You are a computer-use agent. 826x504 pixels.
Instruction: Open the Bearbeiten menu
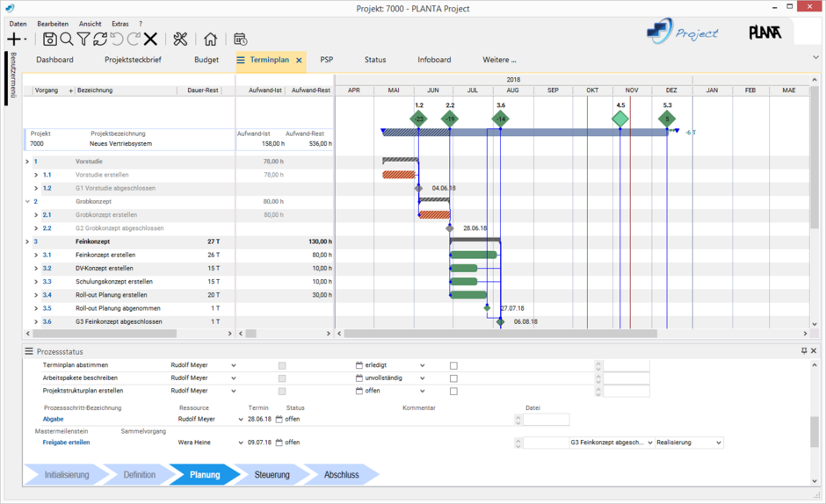tap(53, 24)
